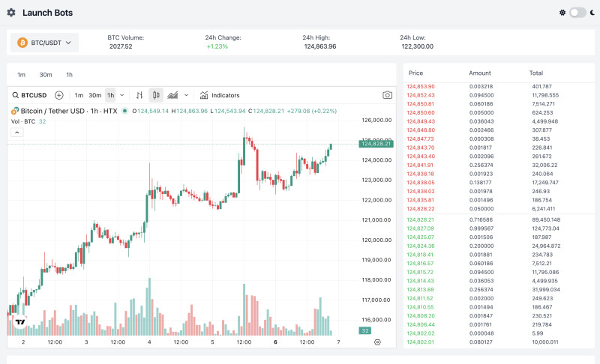Screen dimensions: 600x364
Task: Select the bars chart style icon
Action: pyautogui.click(x=139, y=95)
